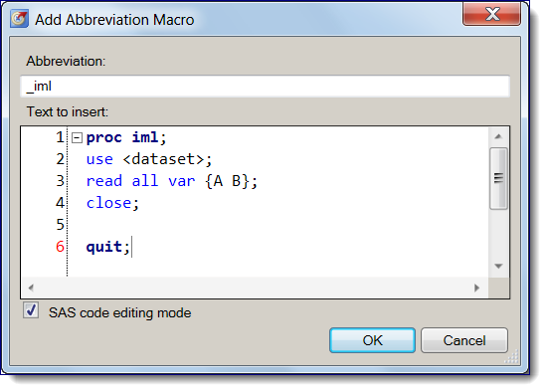Toggle SAS code editing mode checkbox
547x392 pixels.
pos(31,310)
